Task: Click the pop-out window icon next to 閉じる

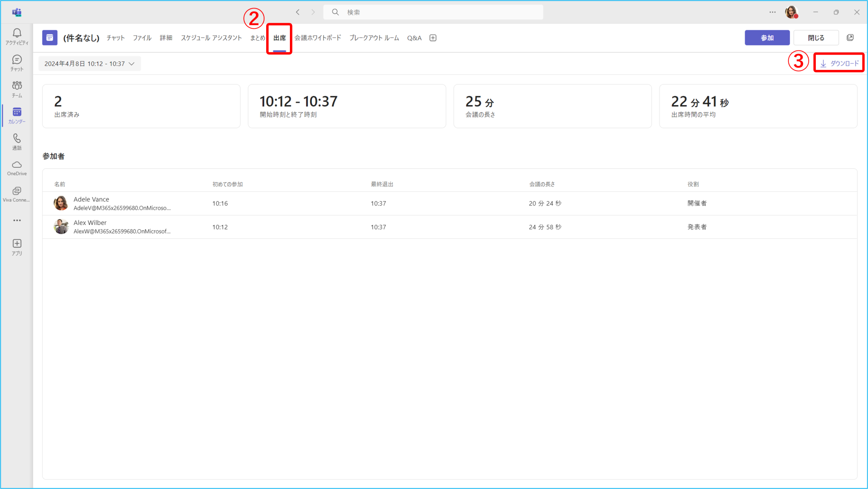Action: [x=850, y=38]
